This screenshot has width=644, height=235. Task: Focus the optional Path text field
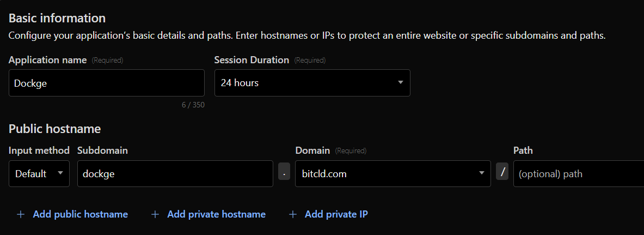(577, 174)
